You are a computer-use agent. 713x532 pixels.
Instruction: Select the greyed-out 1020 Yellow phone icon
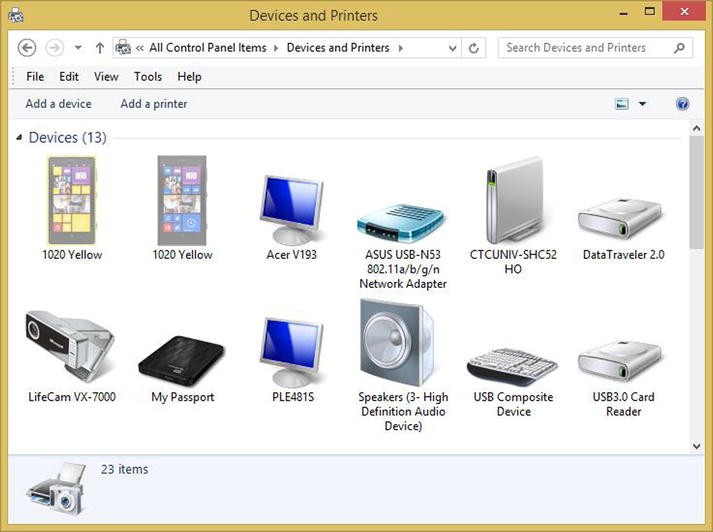182,200
